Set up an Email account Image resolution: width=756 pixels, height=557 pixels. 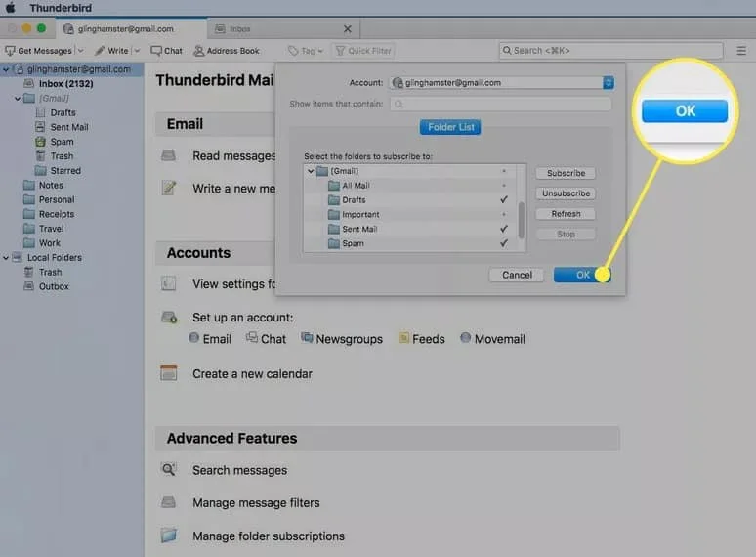point(210,339)
